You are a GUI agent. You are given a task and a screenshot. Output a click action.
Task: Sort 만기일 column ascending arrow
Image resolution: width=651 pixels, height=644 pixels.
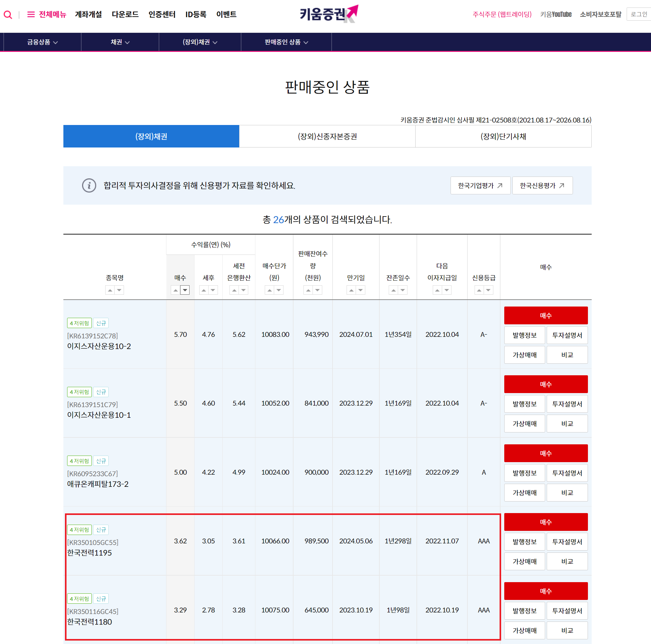click(x=351, y=290)
